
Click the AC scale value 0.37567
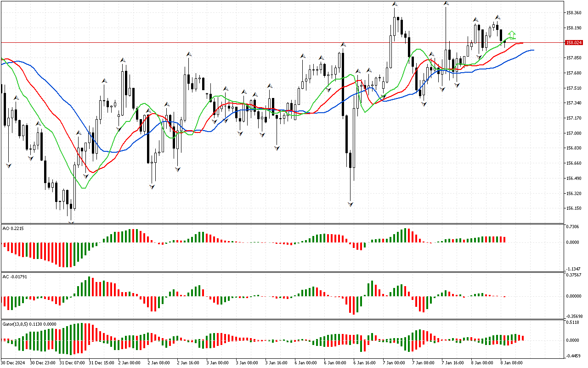(x=575, y=276)
